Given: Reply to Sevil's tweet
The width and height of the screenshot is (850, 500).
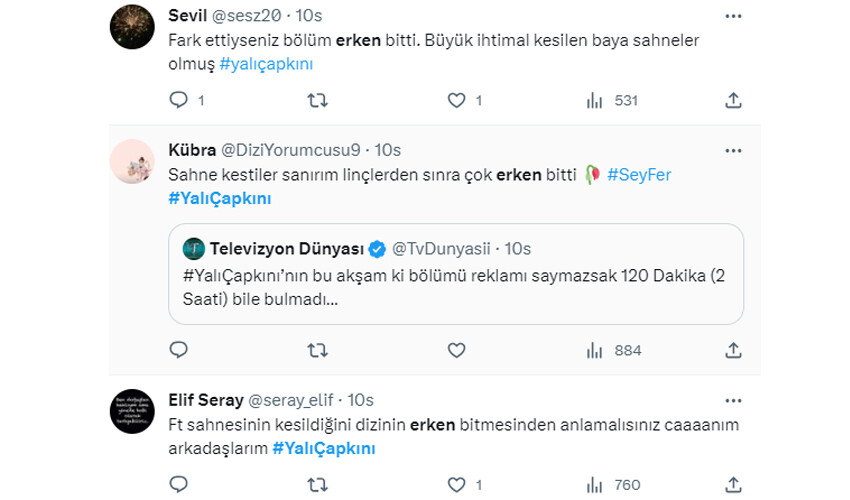Looking at the screenshot, I should tap(179, 100).
